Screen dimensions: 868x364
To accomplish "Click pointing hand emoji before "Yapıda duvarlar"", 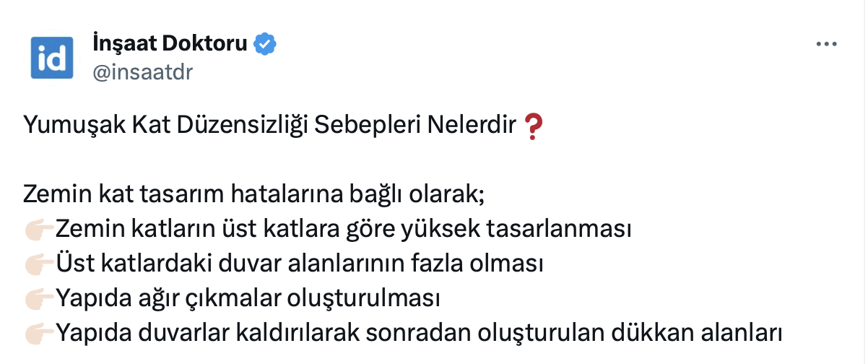I will (x=39, y=333).
